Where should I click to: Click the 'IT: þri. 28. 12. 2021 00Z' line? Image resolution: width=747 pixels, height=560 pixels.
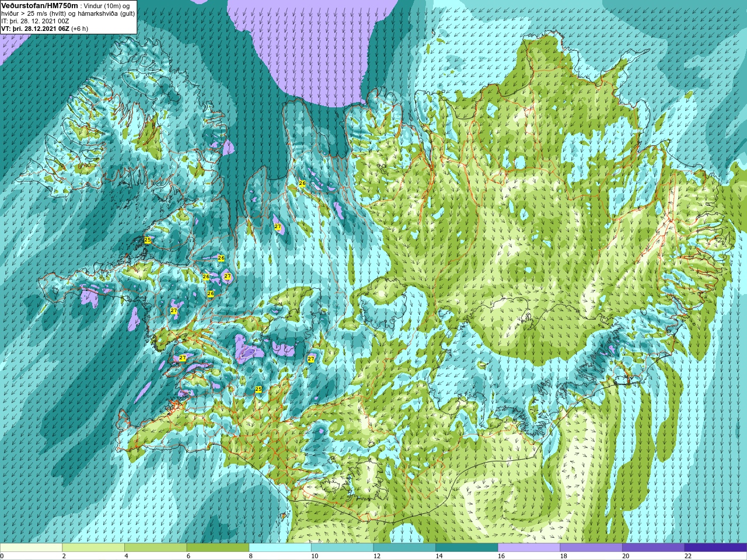35,21
